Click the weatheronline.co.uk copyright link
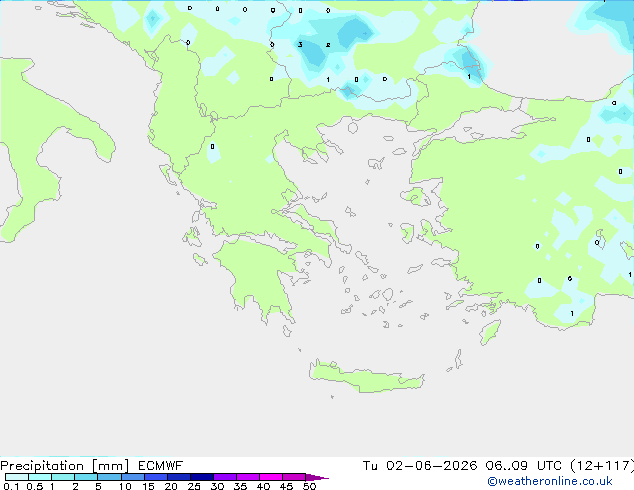The height and width of the screenshot is (490, 634). click(x=550, y=481)
